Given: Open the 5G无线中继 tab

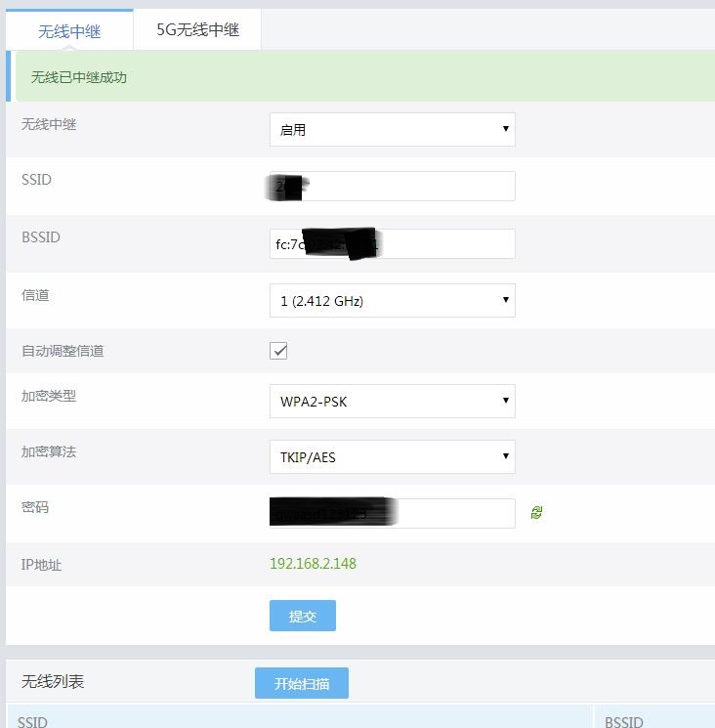Looking at the screenshot, I should [197, 30].
